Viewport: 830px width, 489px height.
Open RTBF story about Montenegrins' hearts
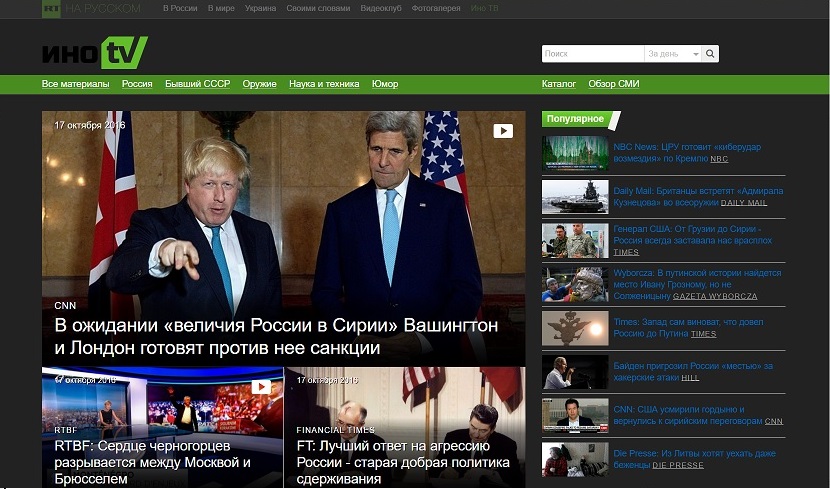point(152,462)
